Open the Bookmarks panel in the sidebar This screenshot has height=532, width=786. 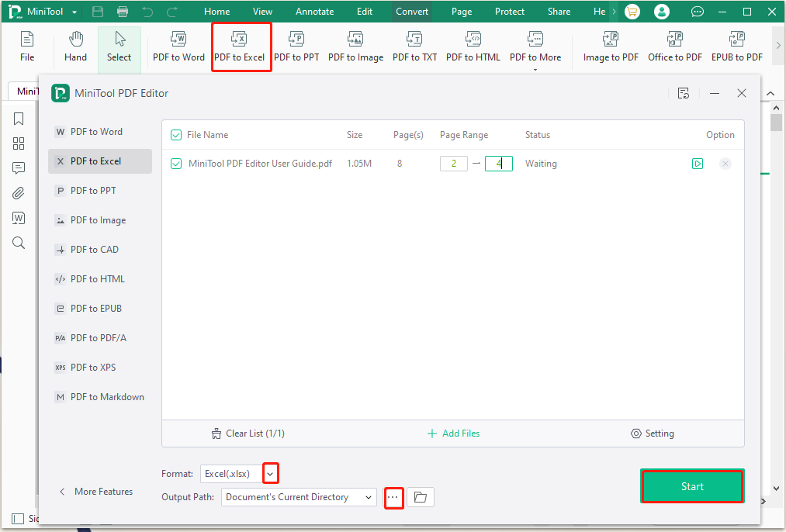point(19,118)
